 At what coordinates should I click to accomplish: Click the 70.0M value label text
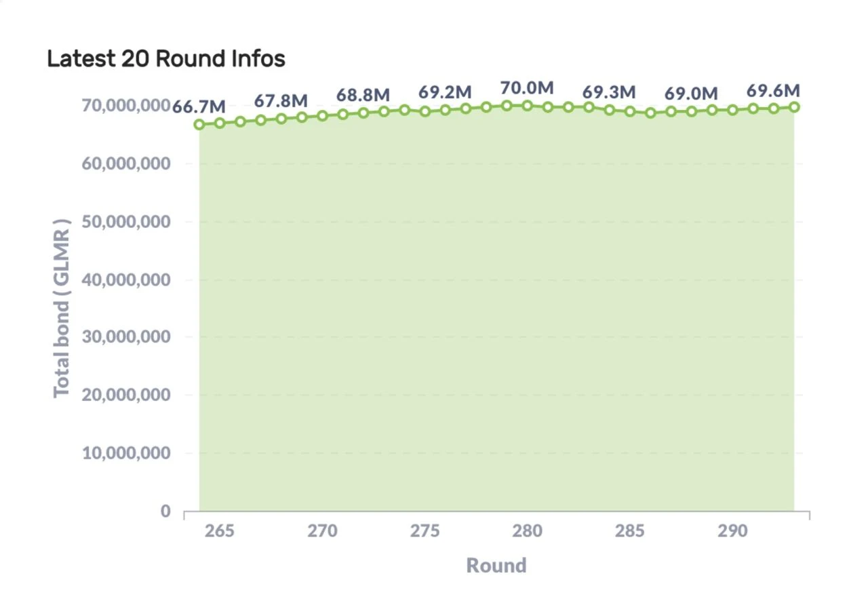click(527, 88)
